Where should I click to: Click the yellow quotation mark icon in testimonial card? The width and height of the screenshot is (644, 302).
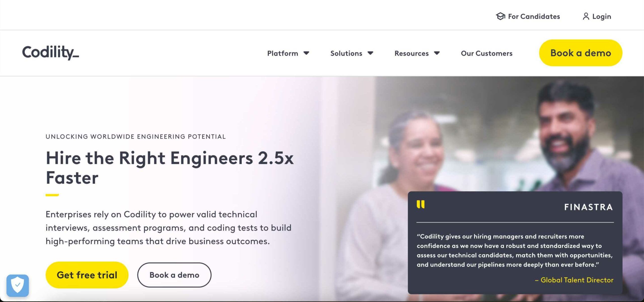421,205
